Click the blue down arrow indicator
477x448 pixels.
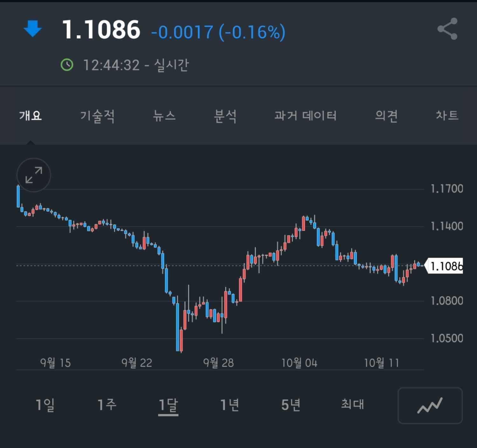pos(33,29)
